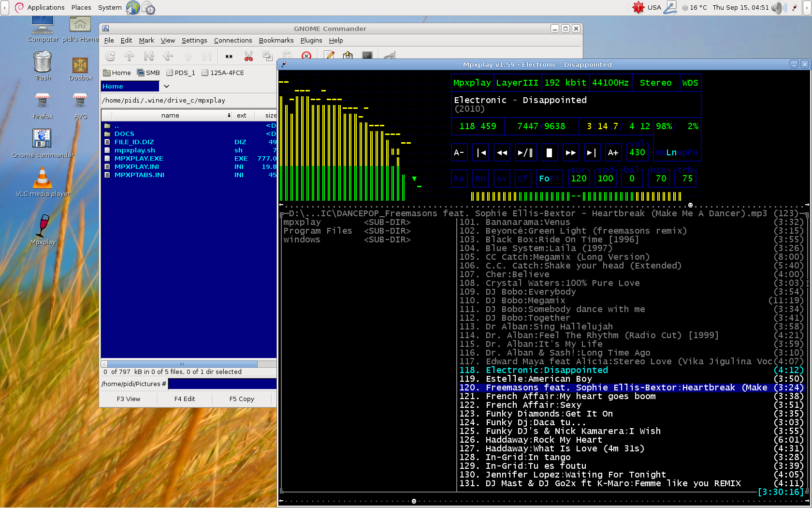Click the up-directory arrow icon
This screenshot has width=812, height=508.
tap(129, 56)
